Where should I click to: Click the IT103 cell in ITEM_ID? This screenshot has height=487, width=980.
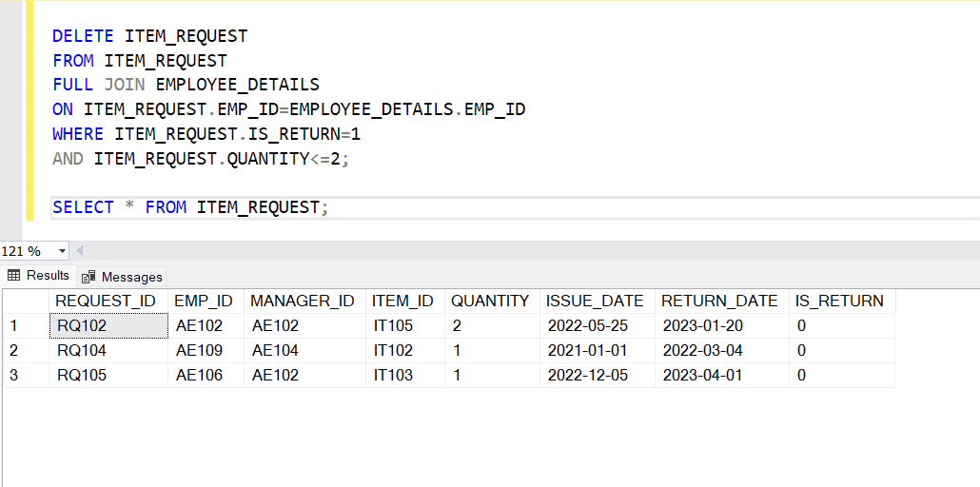[405, 375]
